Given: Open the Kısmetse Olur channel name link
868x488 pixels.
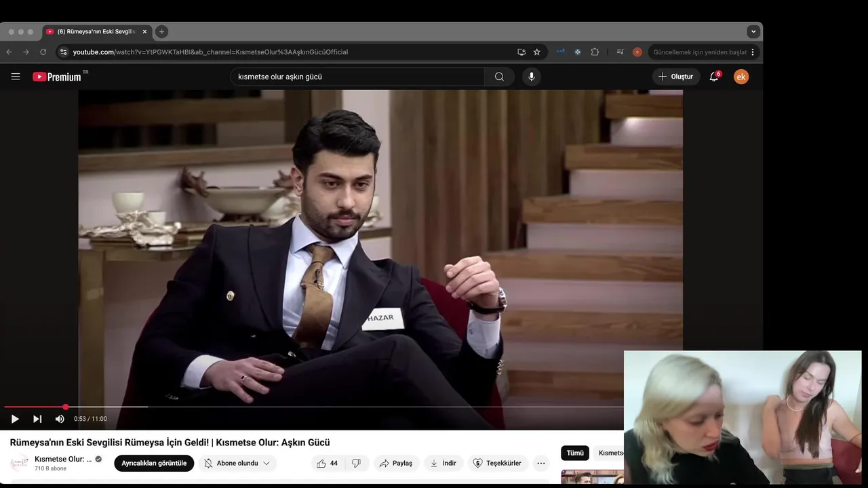Looking at the screenshot, I should [x=63, y=459].
